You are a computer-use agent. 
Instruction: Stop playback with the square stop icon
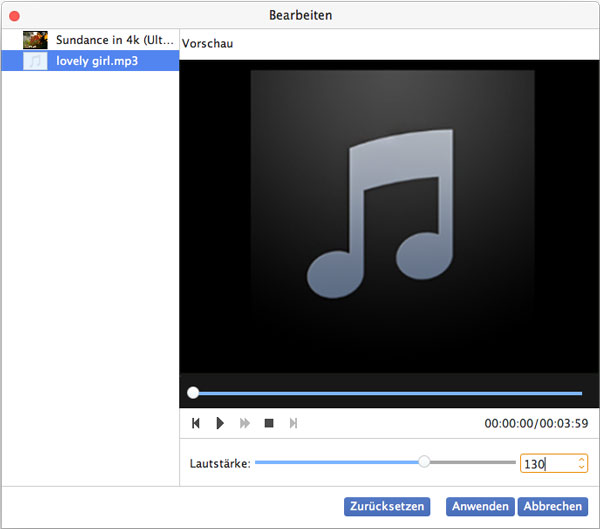coord(269,423)
